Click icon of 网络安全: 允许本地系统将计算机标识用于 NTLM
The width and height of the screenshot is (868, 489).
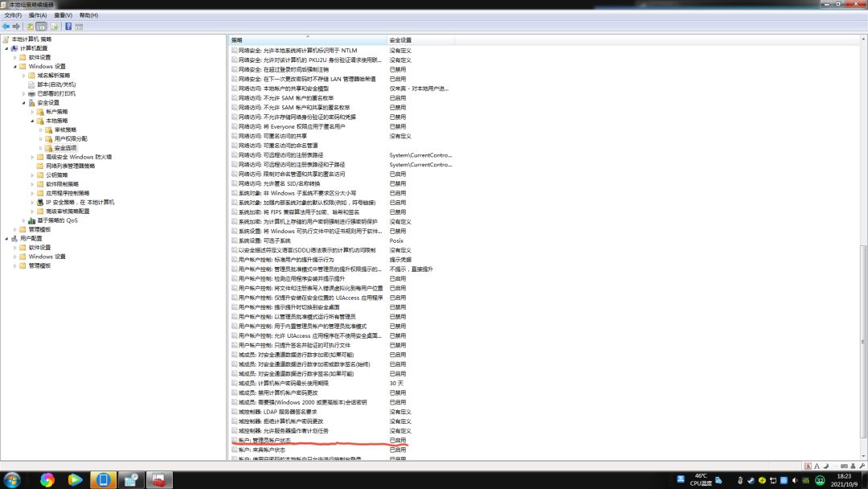click(x=234, y=51)
